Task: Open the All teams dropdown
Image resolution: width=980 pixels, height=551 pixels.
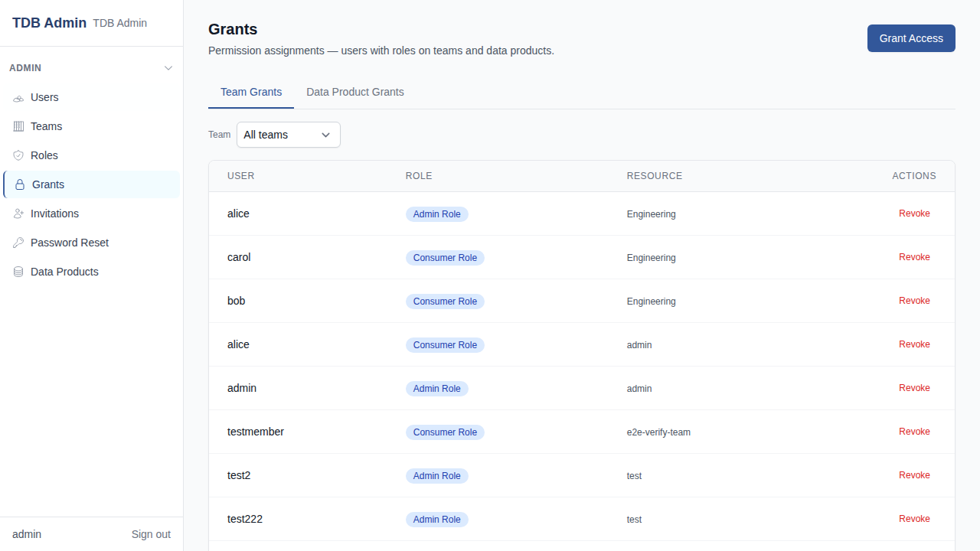Action: coord(289,135)
